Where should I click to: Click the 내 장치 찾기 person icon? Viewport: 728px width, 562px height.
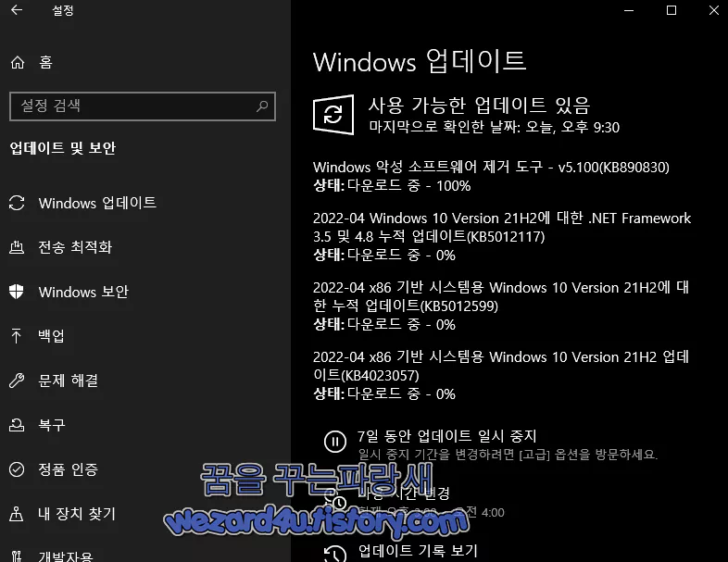(17, 514)
